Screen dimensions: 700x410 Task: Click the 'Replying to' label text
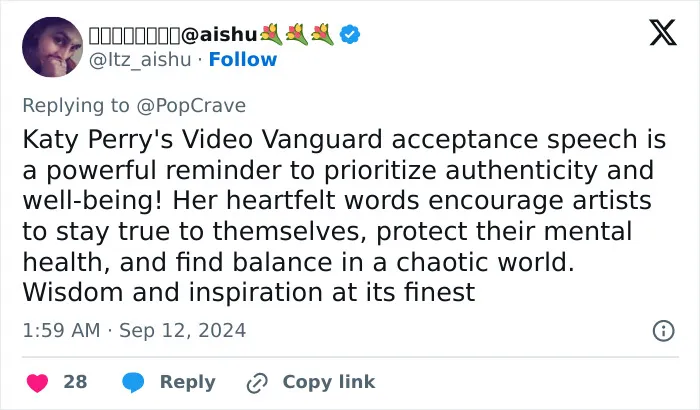point(76,106)
